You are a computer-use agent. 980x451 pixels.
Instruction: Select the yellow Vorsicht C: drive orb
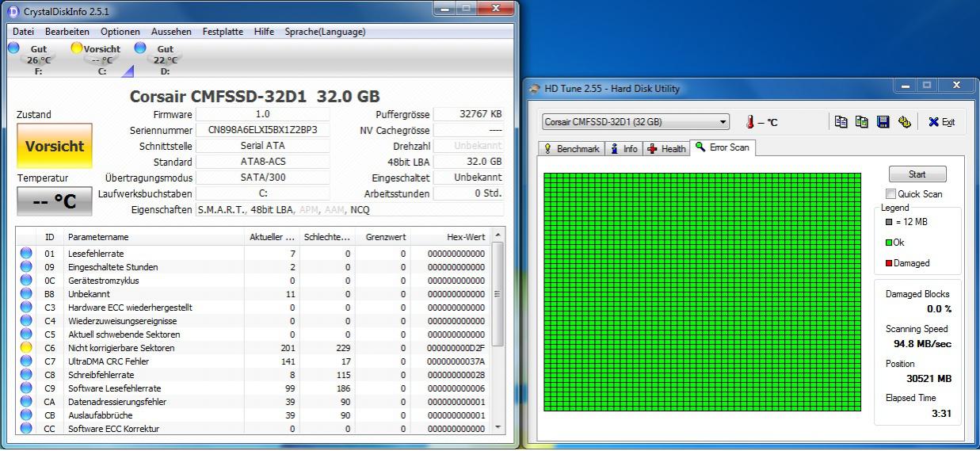(x=77, y=48)
